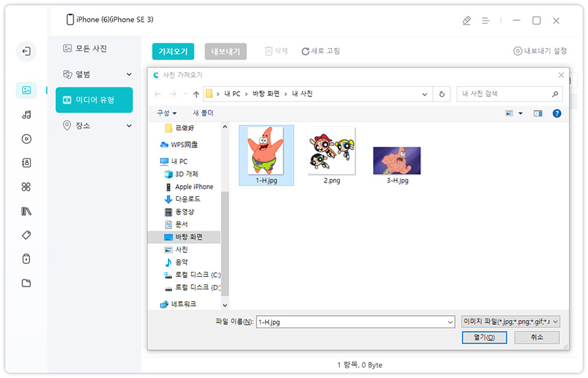Click the exit/back icon in left sidebar
The width and height of the screenshot is (588, 378).
click(27, 51)
